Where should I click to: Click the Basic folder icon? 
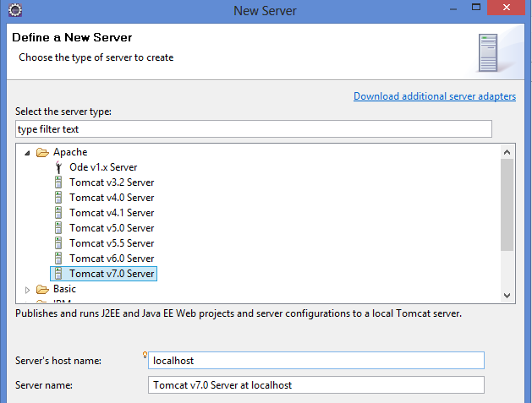[x=42, y=289]
